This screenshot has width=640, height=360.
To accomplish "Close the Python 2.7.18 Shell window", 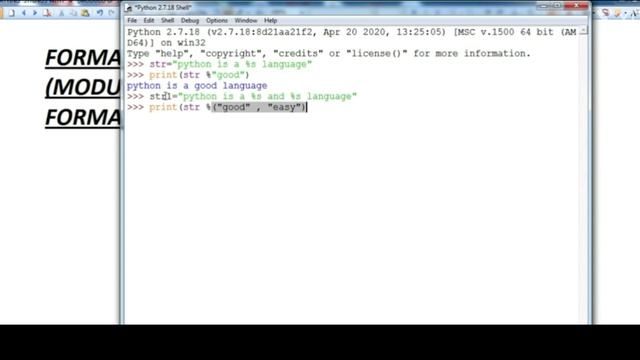I will 576,6.
